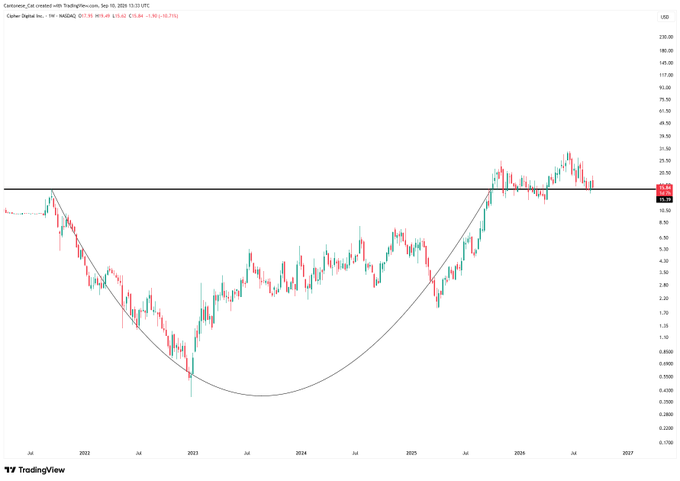Click the 10.50 price axis label

(666, 210)
